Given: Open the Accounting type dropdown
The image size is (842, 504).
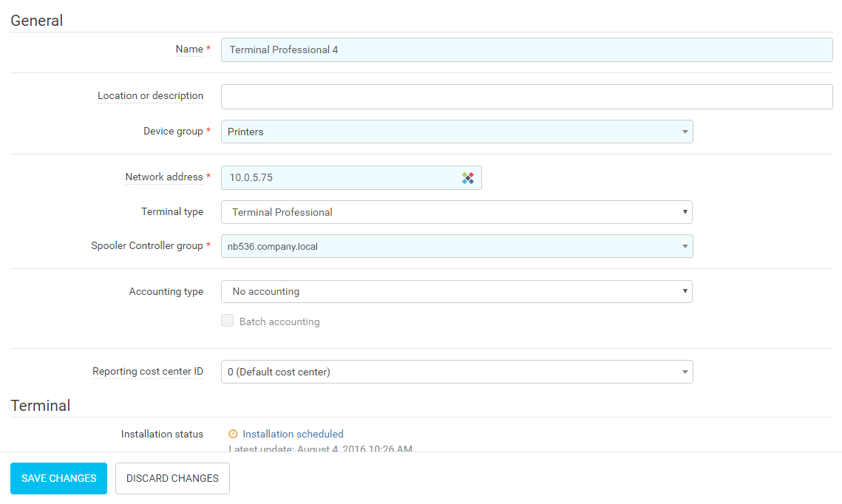Looking at the screenshot, I should pos(457,292).
